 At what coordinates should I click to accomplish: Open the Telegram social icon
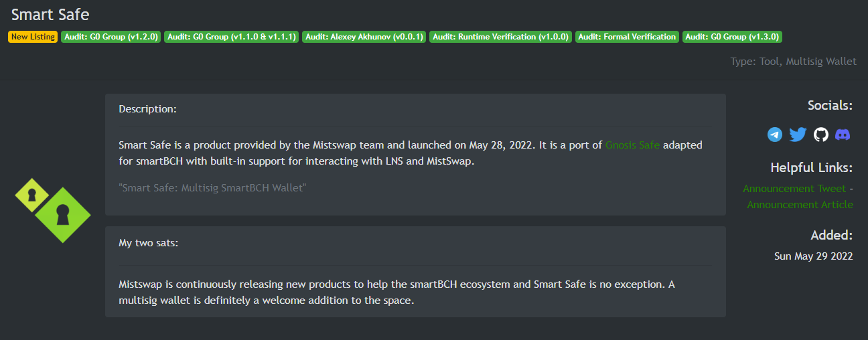pyautogui.click(x=775, y=135)
